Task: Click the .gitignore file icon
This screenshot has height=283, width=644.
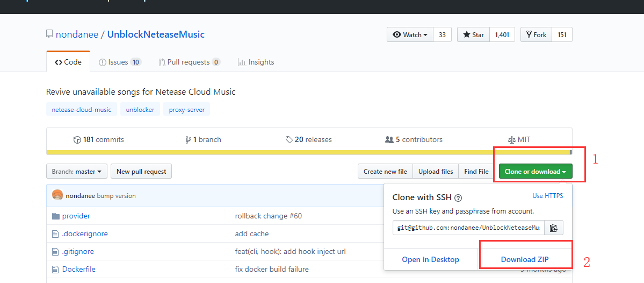Action: pos(55,252)
